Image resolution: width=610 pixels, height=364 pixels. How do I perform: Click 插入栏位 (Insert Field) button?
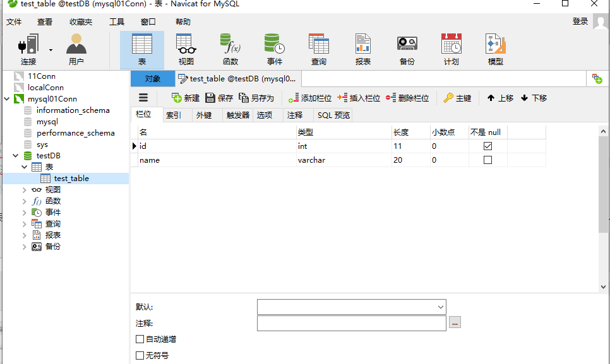[x=359, y=98]
